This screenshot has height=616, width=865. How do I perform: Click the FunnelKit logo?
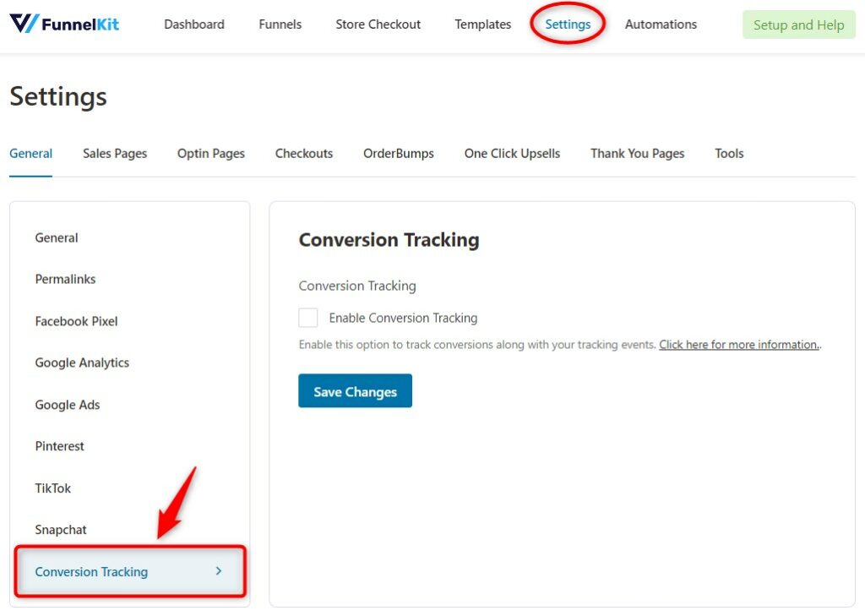point(64,24)
